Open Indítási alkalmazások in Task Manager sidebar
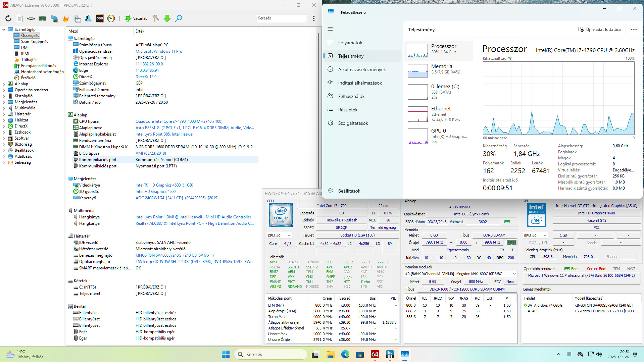Image resolution: width=644 pixels, height=362 pixels. click(360, 83)
